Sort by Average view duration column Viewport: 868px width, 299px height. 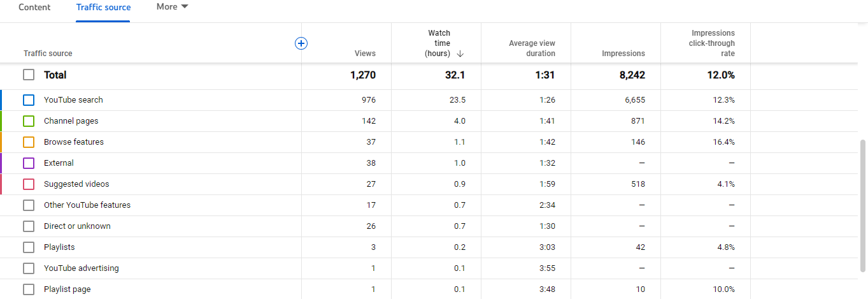[x=532, y=48]
